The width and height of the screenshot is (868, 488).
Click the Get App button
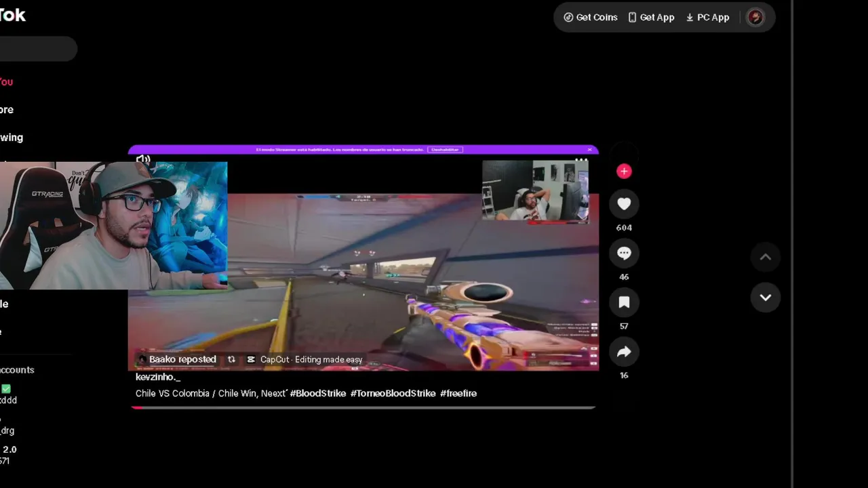coord(651,18)
